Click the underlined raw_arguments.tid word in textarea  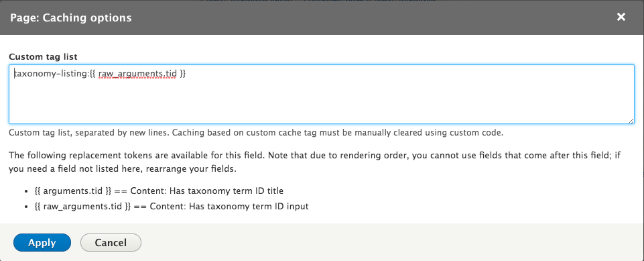pos(137,74)
